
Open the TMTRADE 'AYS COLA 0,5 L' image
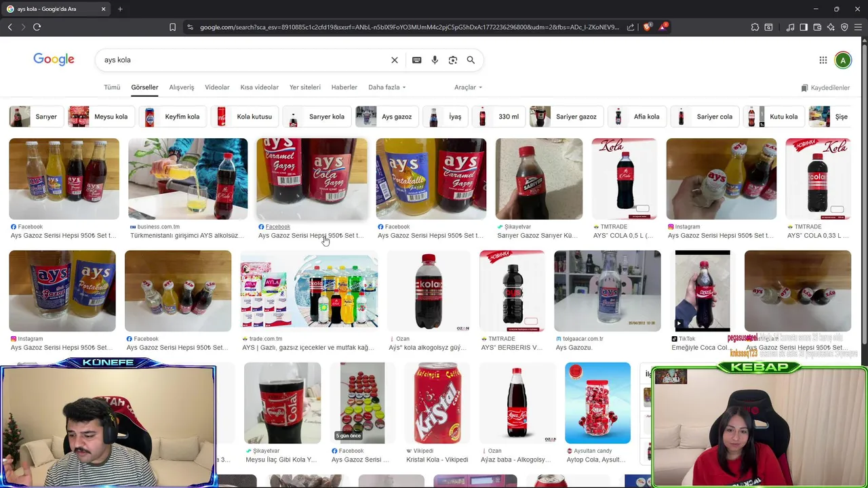[x=625, y=179]
